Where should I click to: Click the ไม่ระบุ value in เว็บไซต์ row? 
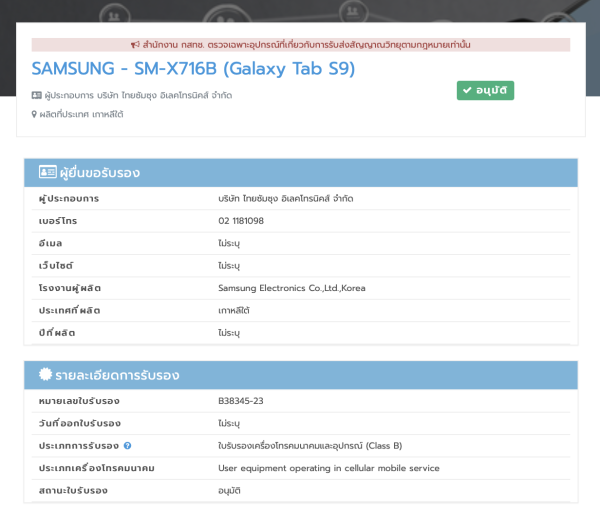[x=229, y=266]
